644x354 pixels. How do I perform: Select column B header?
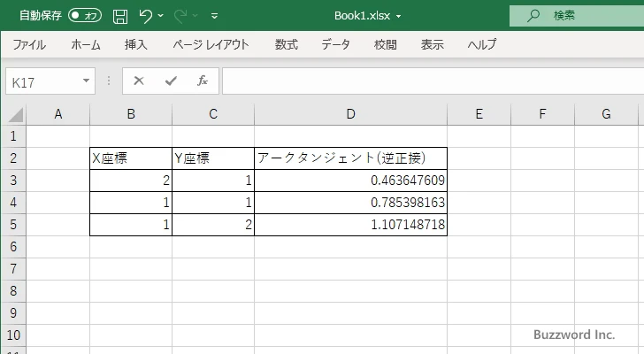pyautogui.click(x=131, y=114)
